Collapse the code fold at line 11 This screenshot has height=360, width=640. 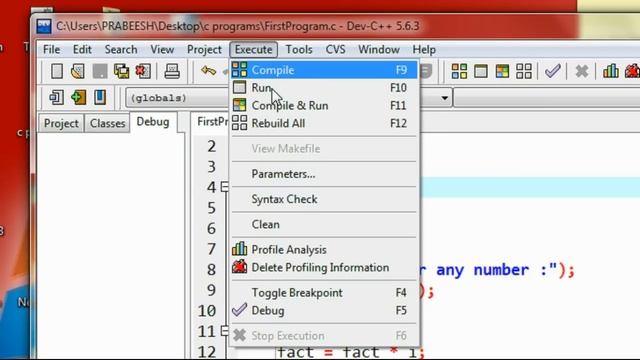coord(224,331)
